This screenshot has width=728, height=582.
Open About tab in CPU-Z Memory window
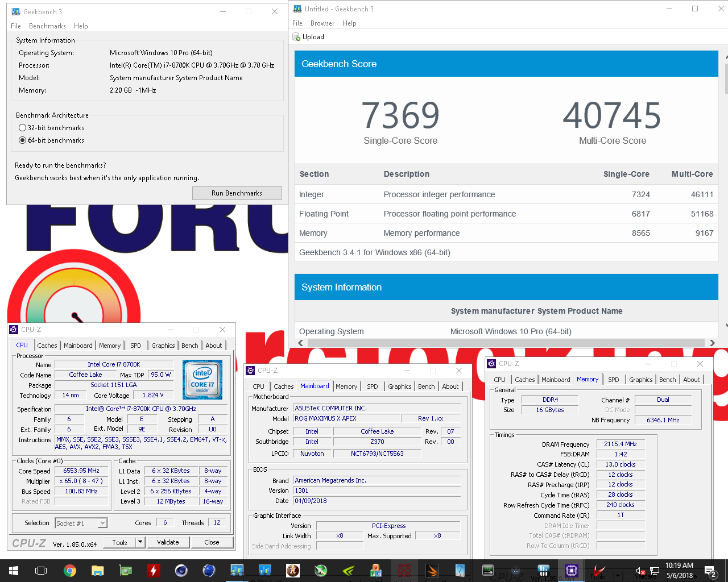click(x=692, y=380)
